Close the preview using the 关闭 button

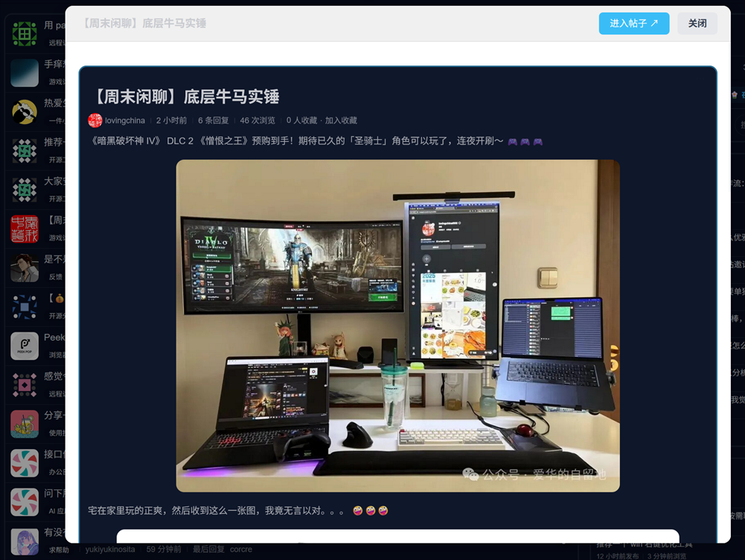[697, 23]
